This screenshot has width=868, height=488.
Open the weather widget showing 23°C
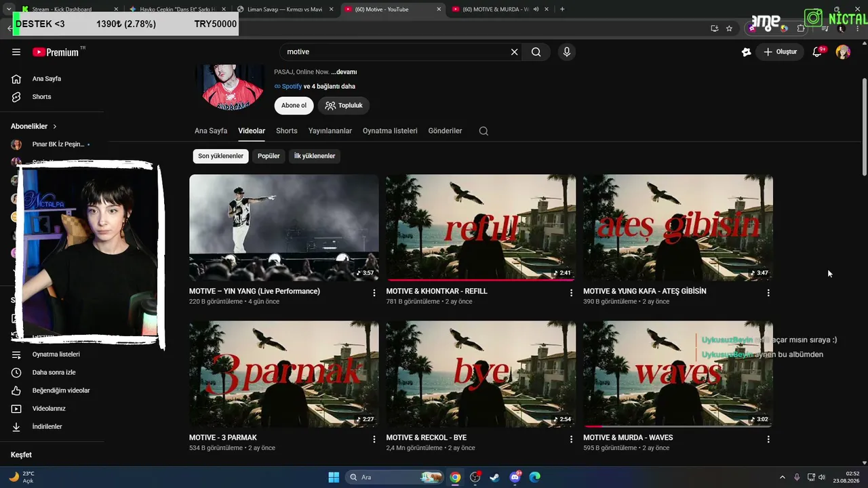(x=22, y=477)
